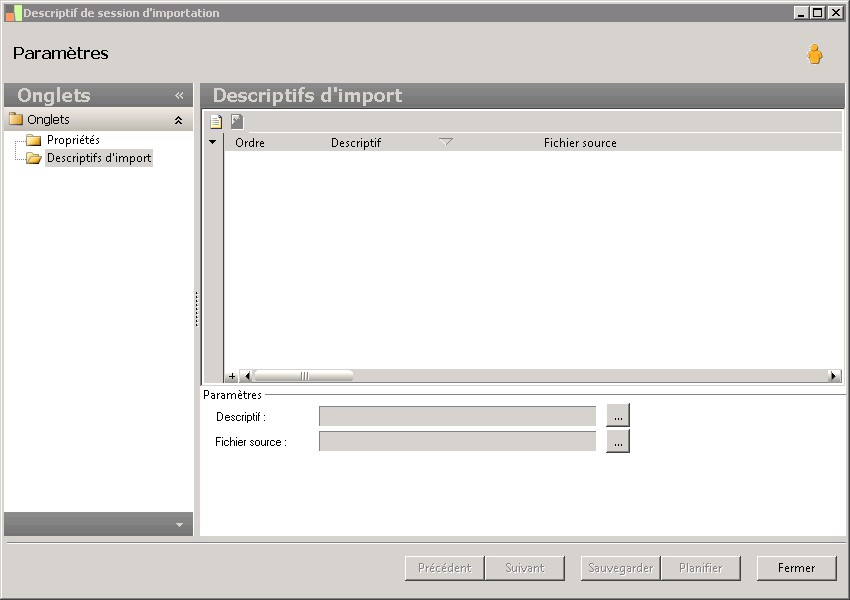Close the window with the X button
The width and height of the screenshot is (850, 600).
pos(835,12)
